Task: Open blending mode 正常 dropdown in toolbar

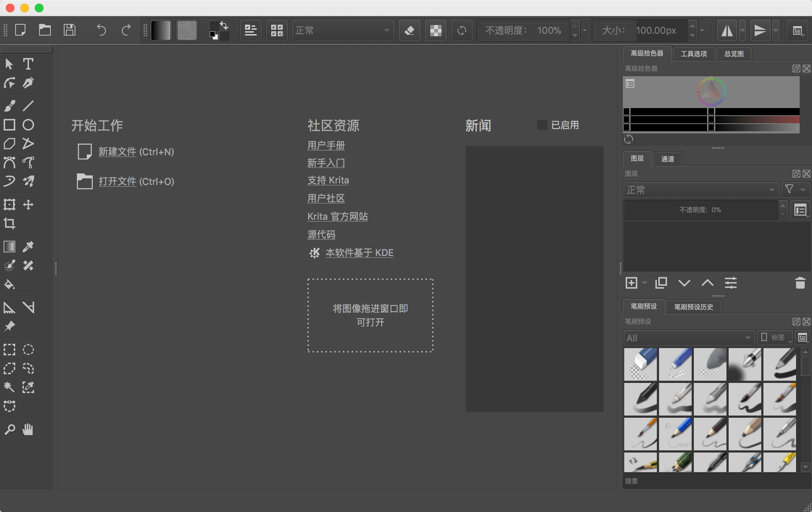Action: click(343, 30)
